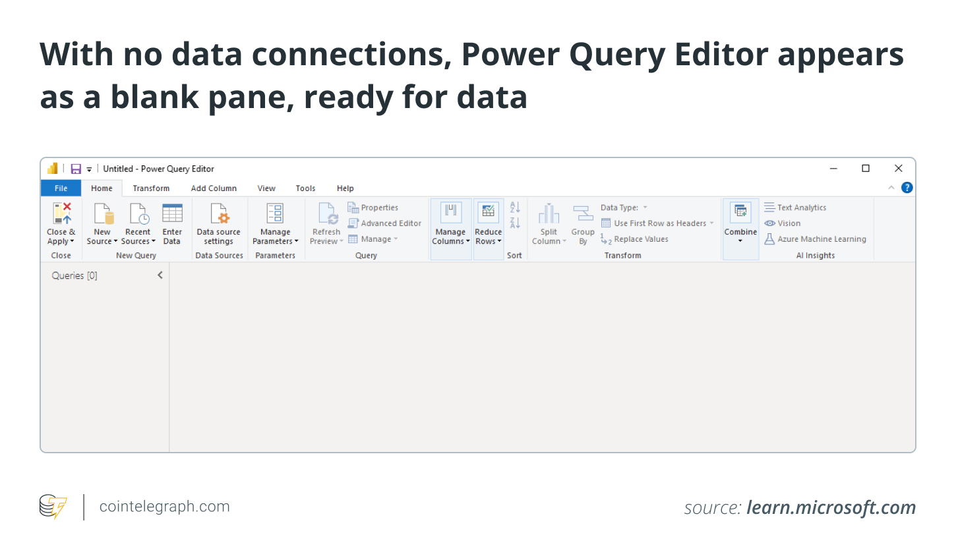The width and height of the screenshot is (956, 560).
Task: Click the Close & Apply icon
Action: pos(61,214)
